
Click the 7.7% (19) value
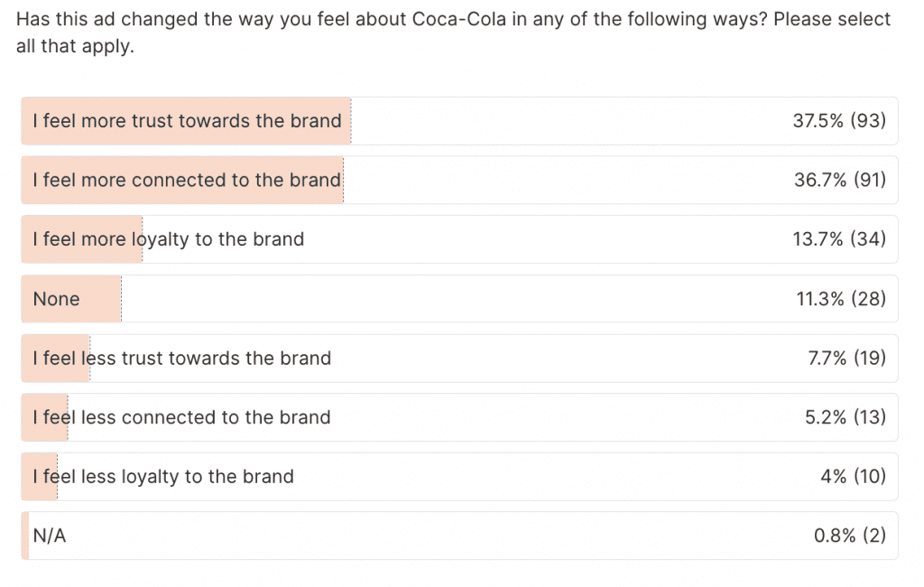point(846,359)
